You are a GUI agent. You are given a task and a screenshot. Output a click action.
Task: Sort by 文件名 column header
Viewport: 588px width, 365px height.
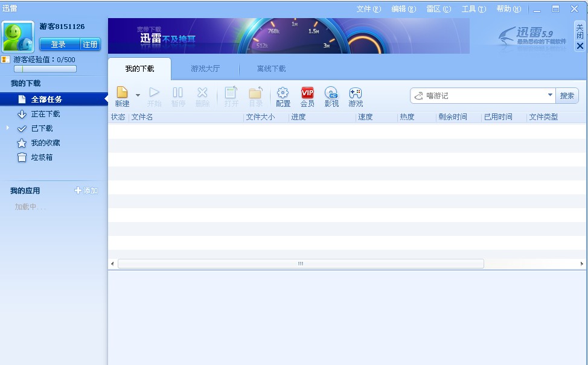pos(142,117)
